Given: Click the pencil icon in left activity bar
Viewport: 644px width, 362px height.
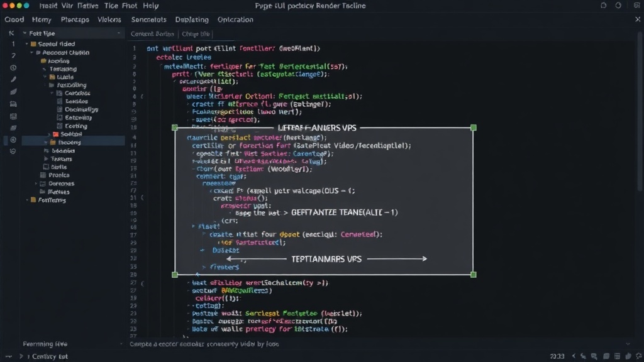Looking at the screenshot, I should click(13, 80).
